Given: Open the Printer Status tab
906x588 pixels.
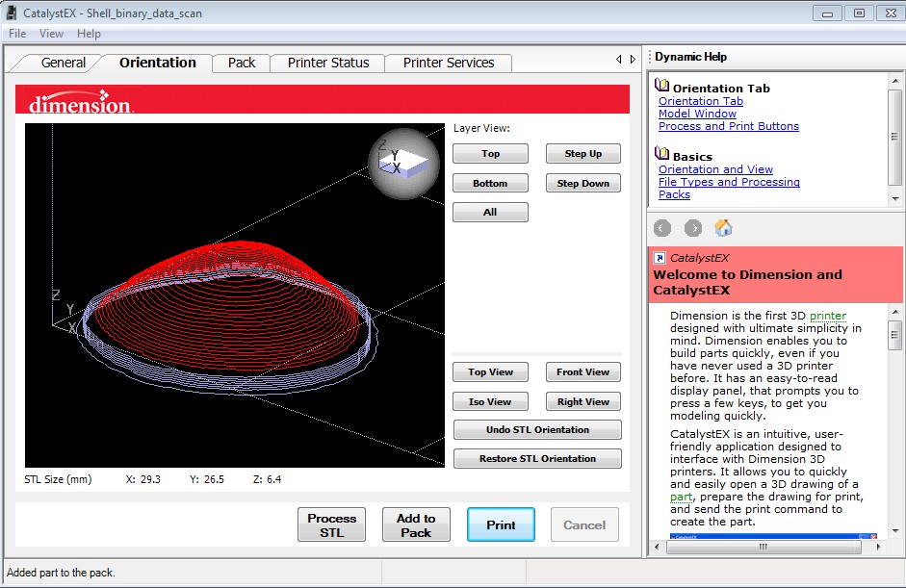Looking at the screenshot, I should coord(328,63).
